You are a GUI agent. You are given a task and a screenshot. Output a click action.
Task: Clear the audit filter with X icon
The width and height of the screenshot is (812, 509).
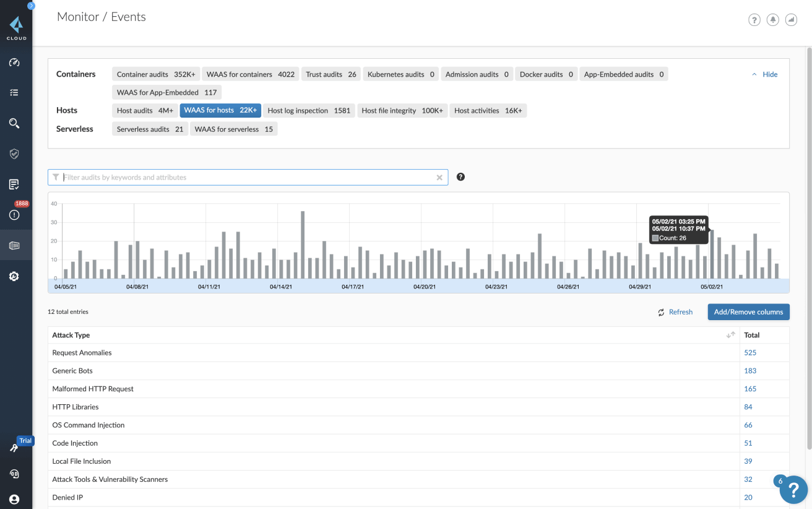(x=439, y=178)
